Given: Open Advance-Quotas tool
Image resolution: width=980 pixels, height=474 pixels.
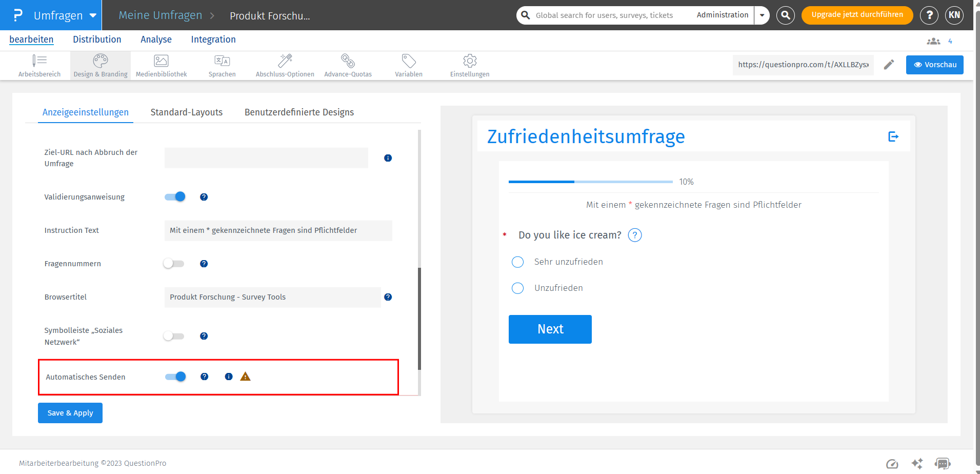Looking at the screenshot, I should (348, 66).
